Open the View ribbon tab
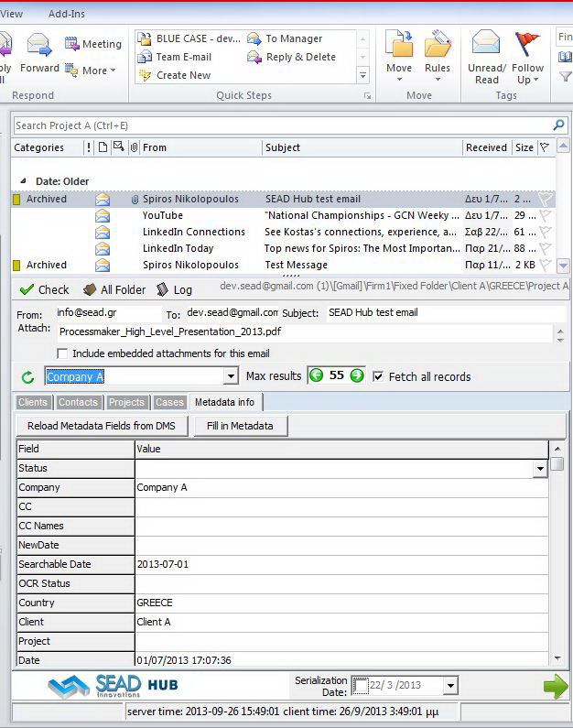The image size is (573, 728). [11, 14]
